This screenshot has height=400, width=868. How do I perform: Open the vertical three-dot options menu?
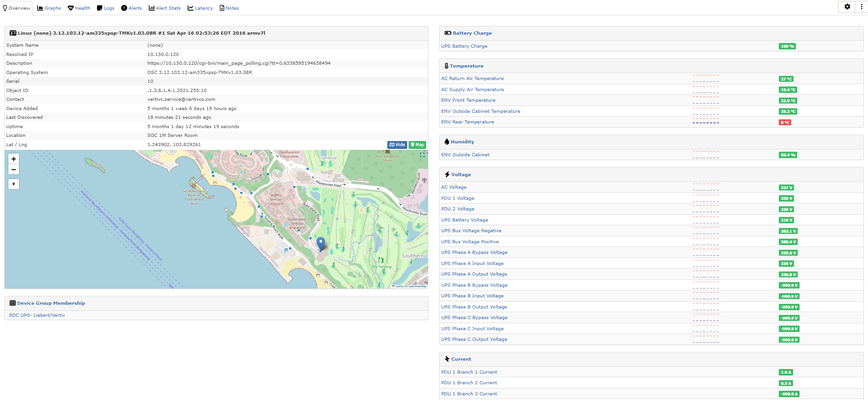tap(862, 7)
